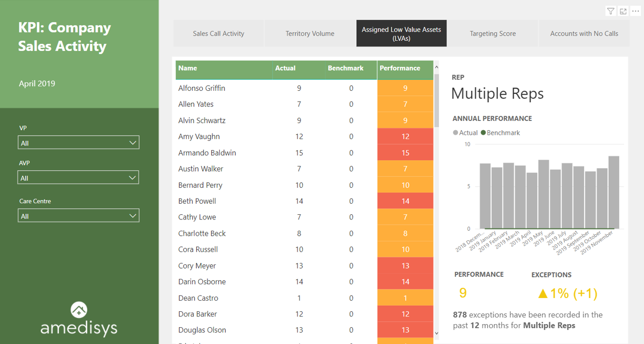Image resolution: width=644 pixels, height=344 pixels.
Task: Open the more options ellipsis menu
Action: coord(636,11)
